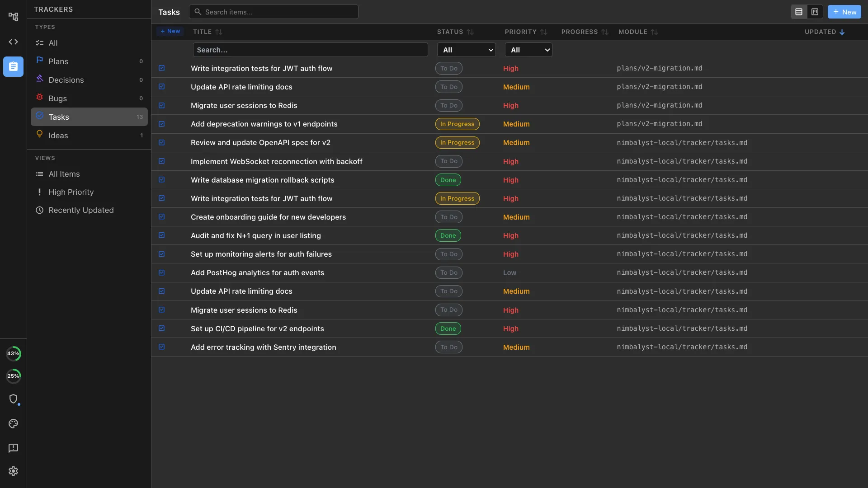The image size is (868, 488).
Task: Open the Recently Updated view
Action: pyautogui.click(x=81, y=210)
